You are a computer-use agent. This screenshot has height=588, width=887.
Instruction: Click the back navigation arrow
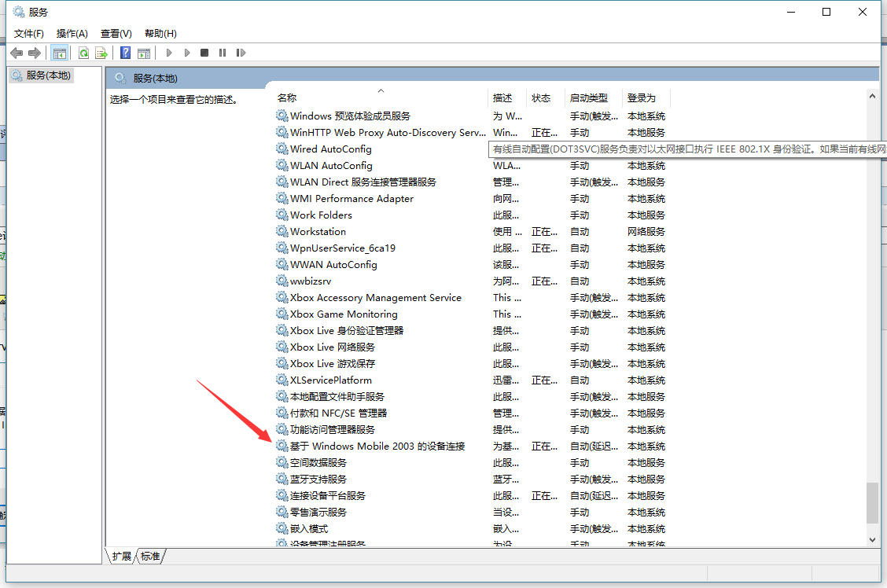pos(17,52)
